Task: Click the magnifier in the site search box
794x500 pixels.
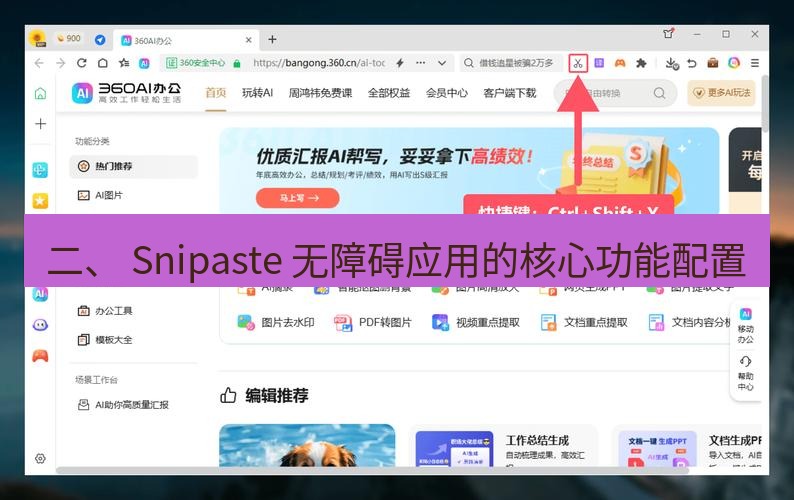Action: [x=659, y=93]
